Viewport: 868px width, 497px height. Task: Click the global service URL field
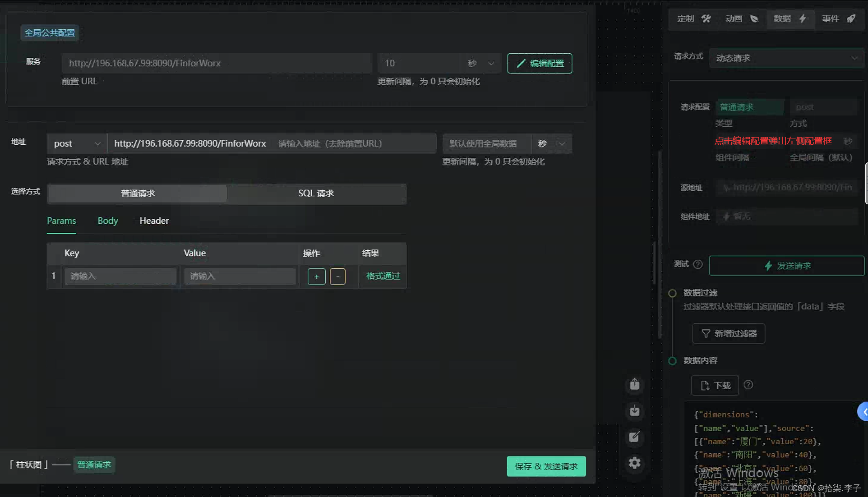[217, 63]
